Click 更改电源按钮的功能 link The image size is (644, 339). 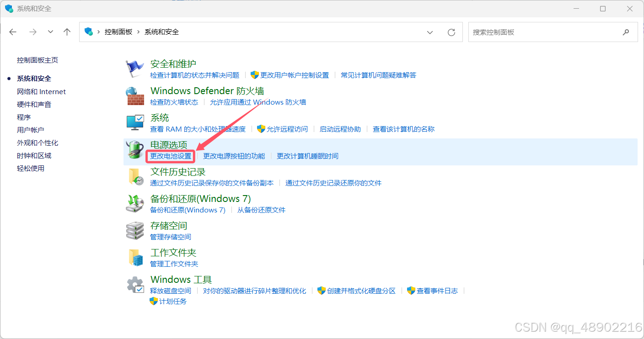click(234, 156)
